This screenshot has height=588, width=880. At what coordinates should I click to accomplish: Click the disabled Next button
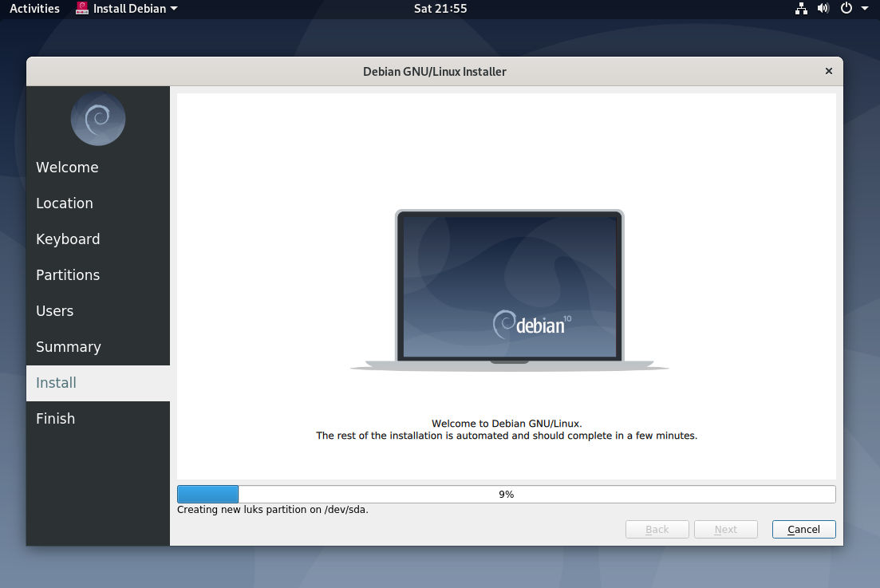click(726, 529)
